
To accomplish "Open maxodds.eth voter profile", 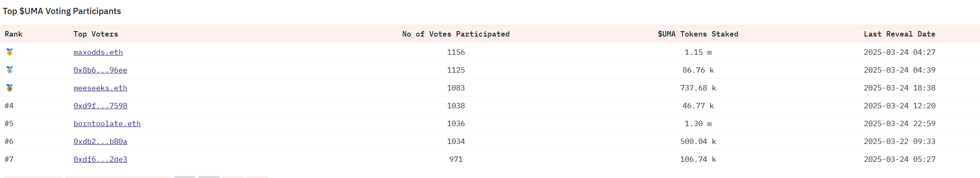I will point(98,52).
